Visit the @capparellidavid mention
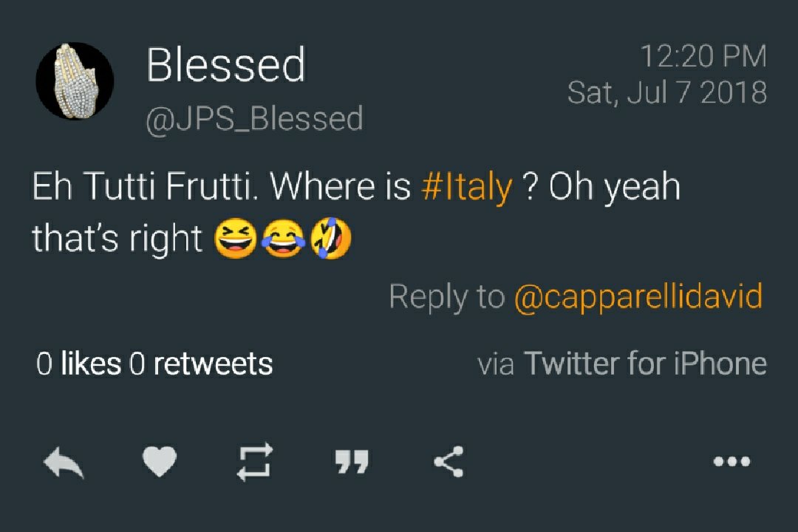The height and width of the screenshot is (532, 798). 638,297
